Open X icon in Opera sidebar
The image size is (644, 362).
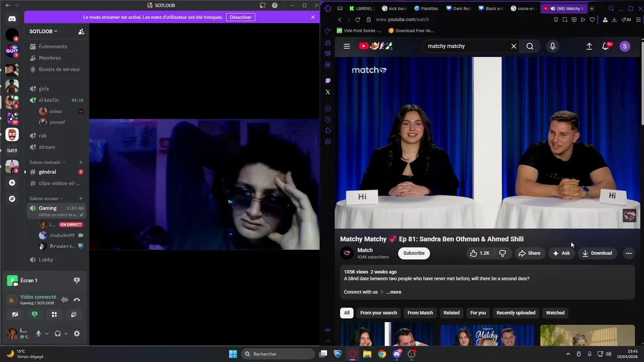click(328, 92)
